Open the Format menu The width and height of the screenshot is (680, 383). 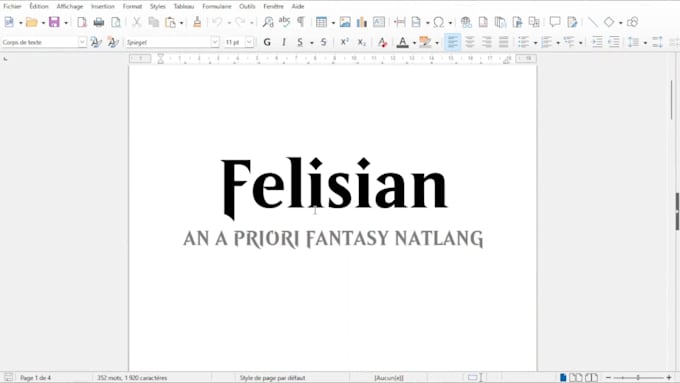[x=132, y=7]
